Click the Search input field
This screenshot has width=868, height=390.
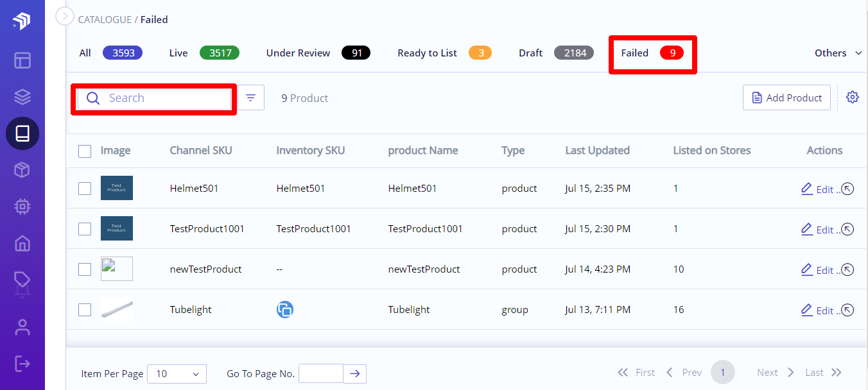tap(154, 98)
